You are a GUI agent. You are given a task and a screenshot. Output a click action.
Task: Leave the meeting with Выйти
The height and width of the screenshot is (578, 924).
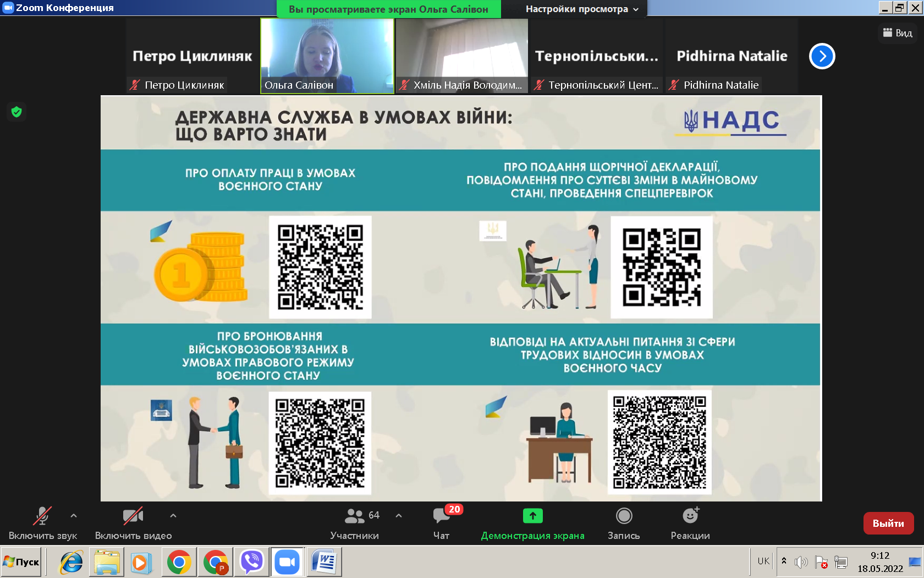[888, 523]
